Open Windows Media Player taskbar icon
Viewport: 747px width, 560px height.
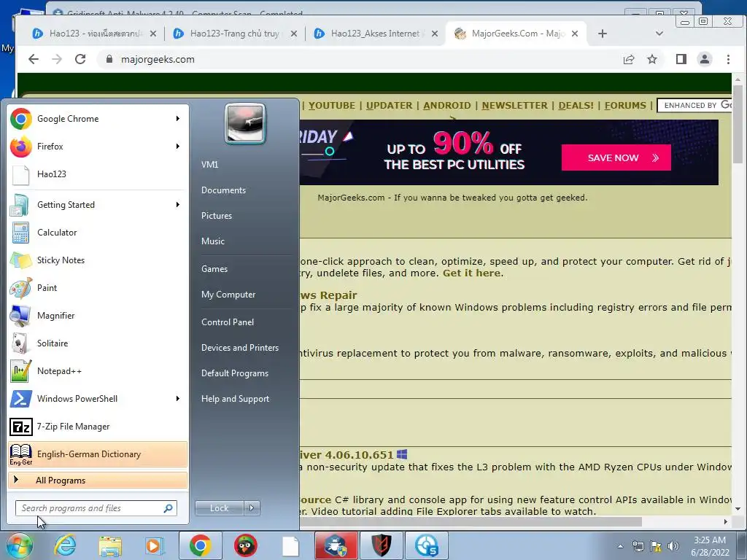(155, 545)
